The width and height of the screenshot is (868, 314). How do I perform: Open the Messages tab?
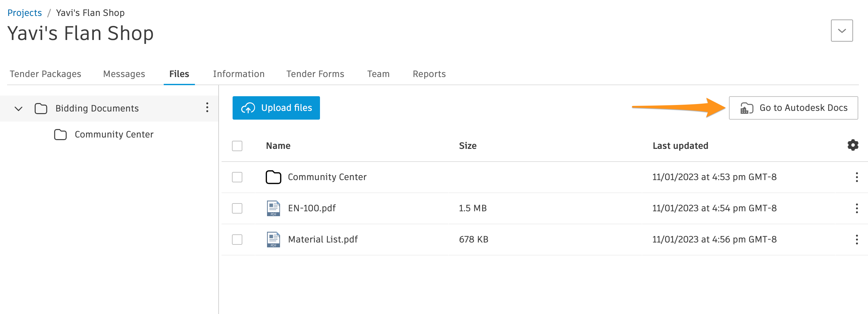124,73
